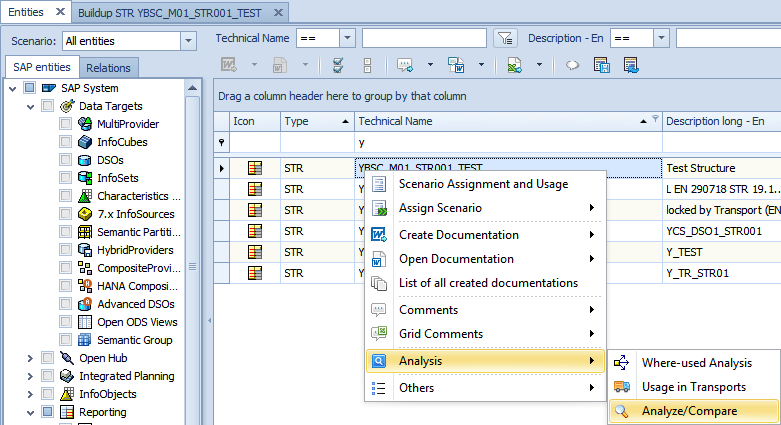
Task: Click the STR icon in first grid row
Action: [x=255, y=168]
